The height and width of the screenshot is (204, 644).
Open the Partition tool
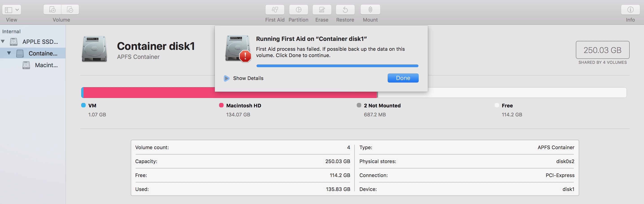tap(298, 10)
